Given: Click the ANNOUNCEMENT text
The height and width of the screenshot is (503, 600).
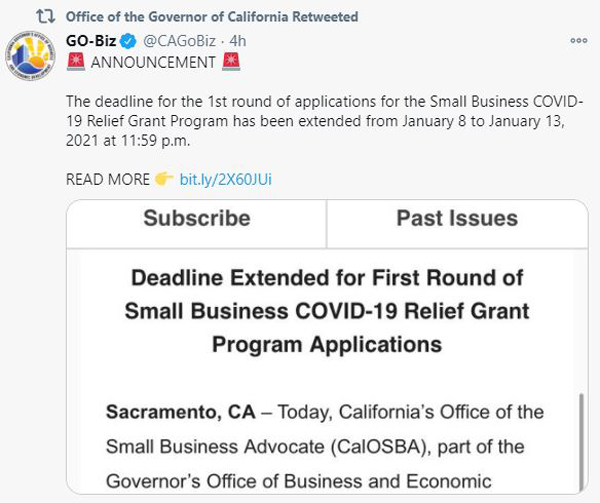Looking at the screenshot, I should [x=153, y=62].
